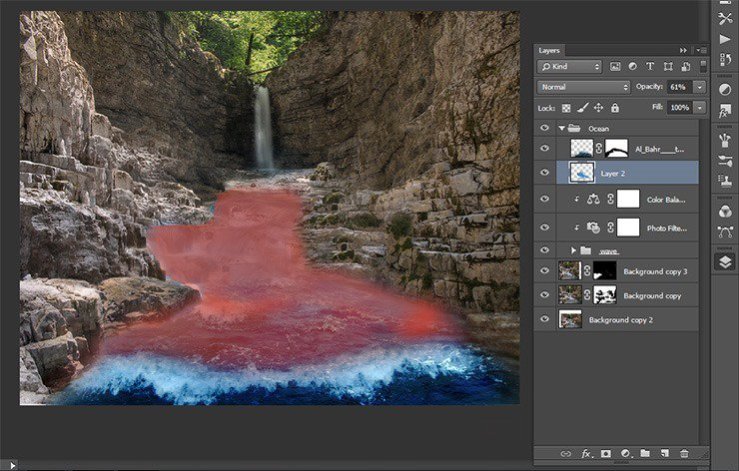This screenshot has height=471, width=739.
Task: Filter layers by shape layers
Action: click(x=668, y=66)
